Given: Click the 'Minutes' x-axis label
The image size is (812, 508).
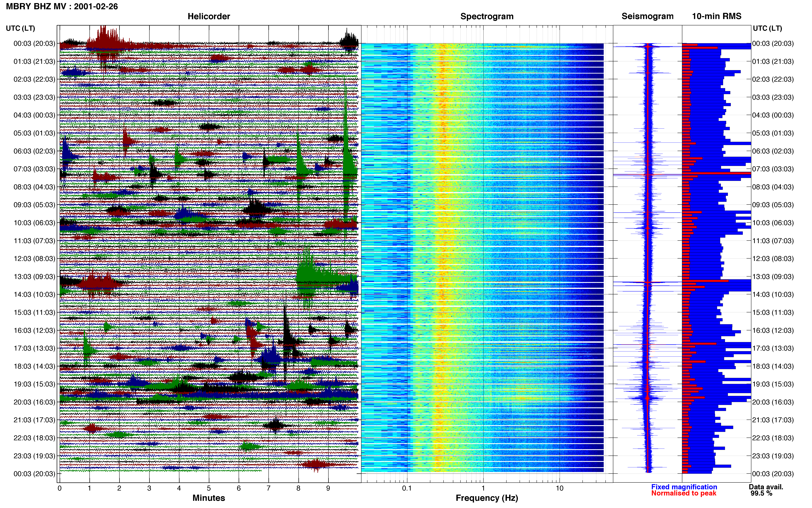Looking at the screenshot, I should tap(209, 498).
